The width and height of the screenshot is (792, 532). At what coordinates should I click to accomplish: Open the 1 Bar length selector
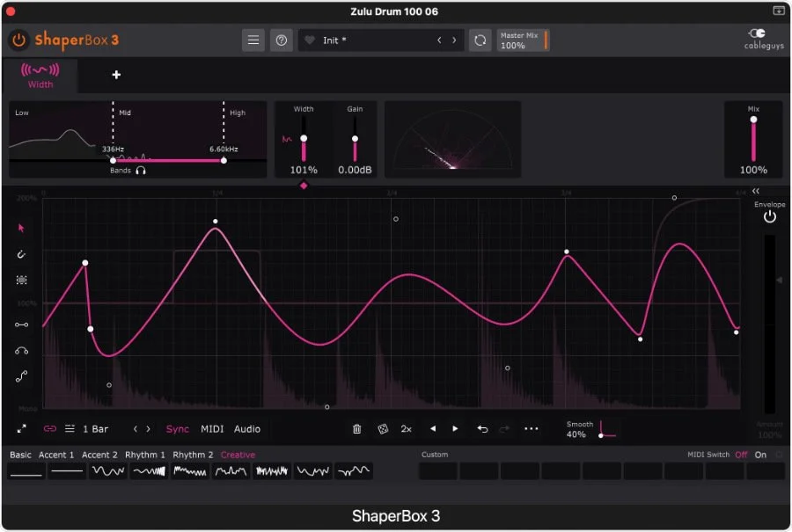click(x=95, y=429)
